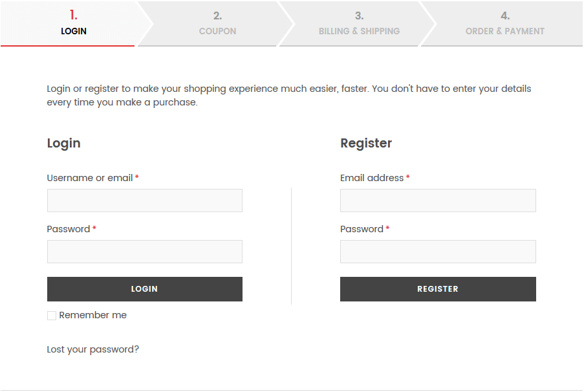584x392 pixels.
Task: Click the step number 3 indicator
Action: click(360, 16)
